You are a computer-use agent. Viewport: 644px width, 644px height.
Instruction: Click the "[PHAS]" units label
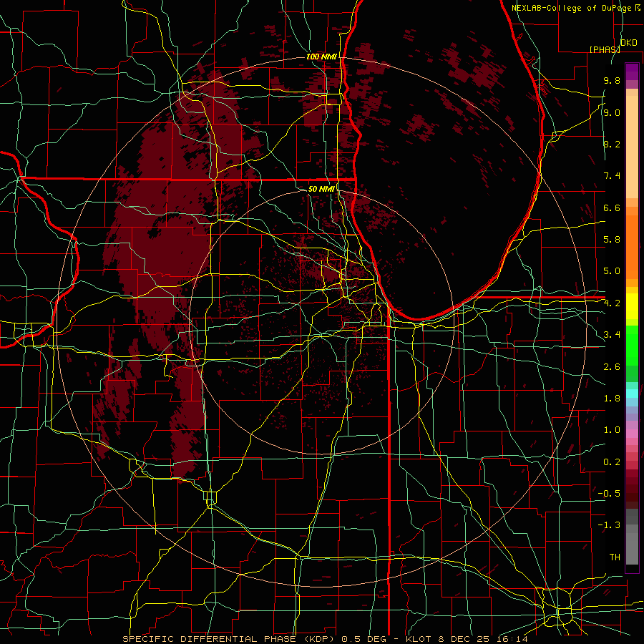(605, 49)
